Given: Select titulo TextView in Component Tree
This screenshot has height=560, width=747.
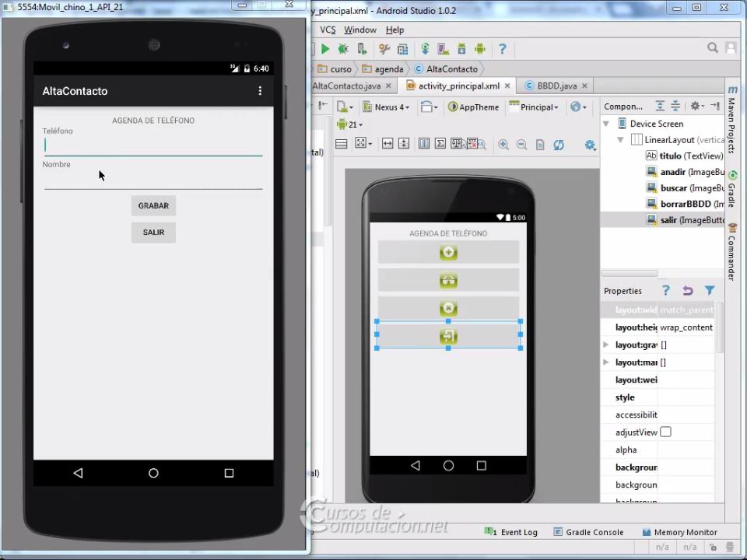Looking at the screenshot, I should point(684,156).
